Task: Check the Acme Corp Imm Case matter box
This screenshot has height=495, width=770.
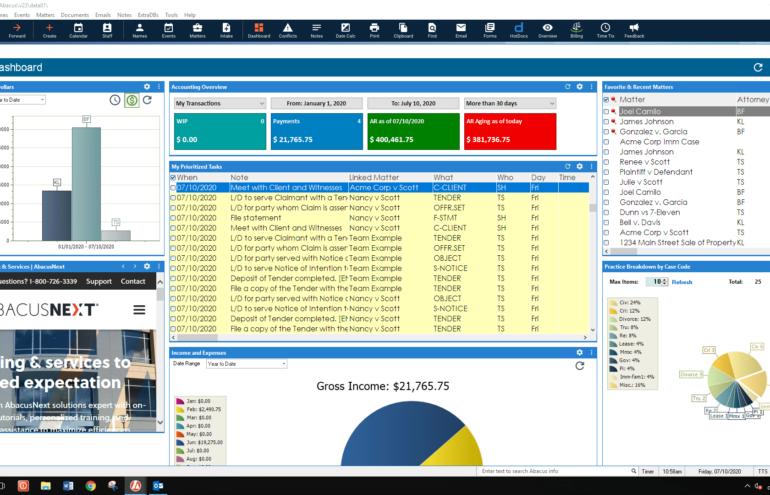Action: (606, 142)
